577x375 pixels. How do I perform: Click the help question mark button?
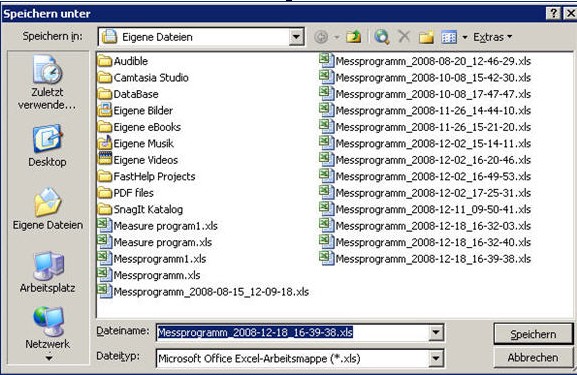click(x=553, y=14)
